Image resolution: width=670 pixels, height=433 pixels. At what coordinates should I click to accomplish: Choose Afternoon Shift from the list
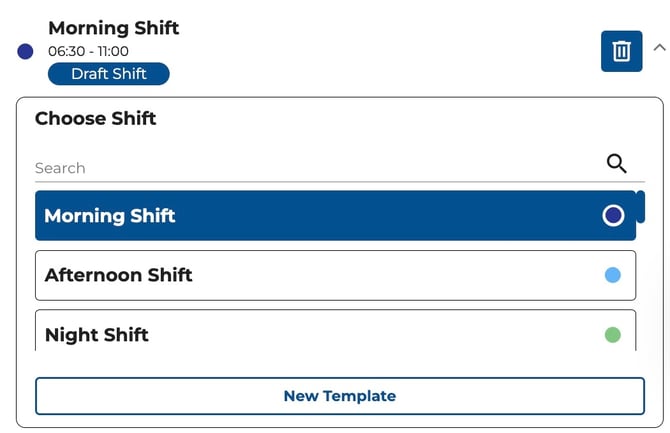pos(335,275)
